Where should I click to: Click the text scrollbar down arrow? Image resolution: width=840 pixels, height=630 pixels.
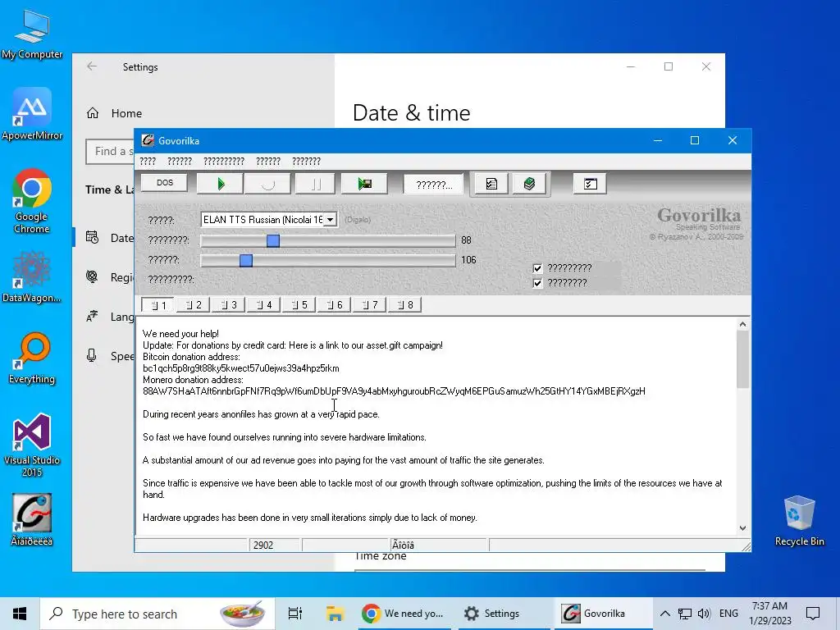pyautogui.click(x=742, y=528)
